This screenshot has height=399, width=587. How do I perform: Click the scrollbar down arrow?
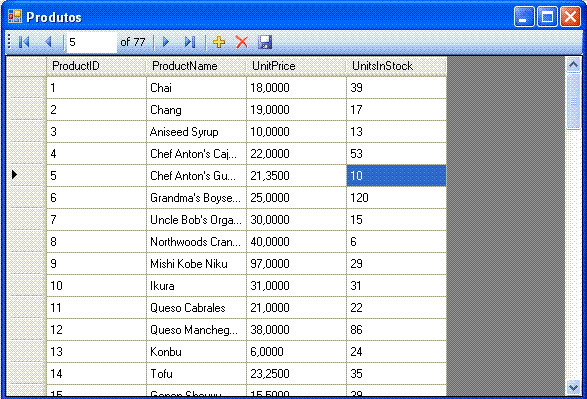click(573, 387)
